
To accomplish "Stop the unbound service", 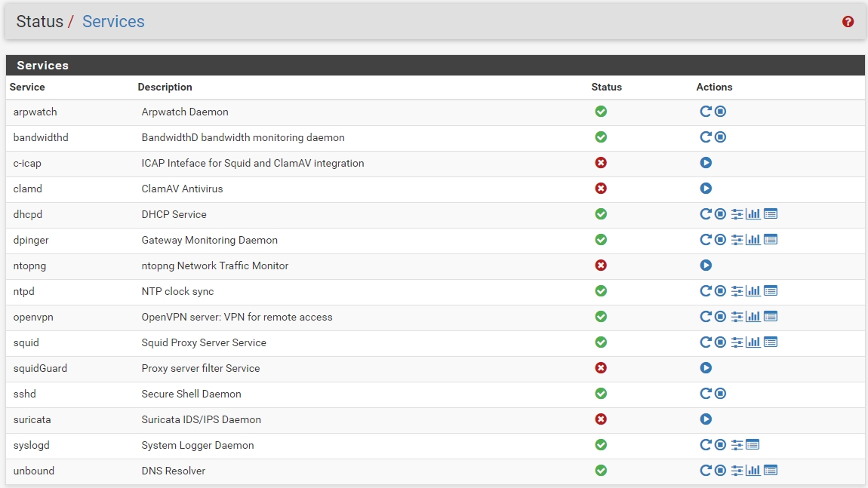I will pos(720,471).
